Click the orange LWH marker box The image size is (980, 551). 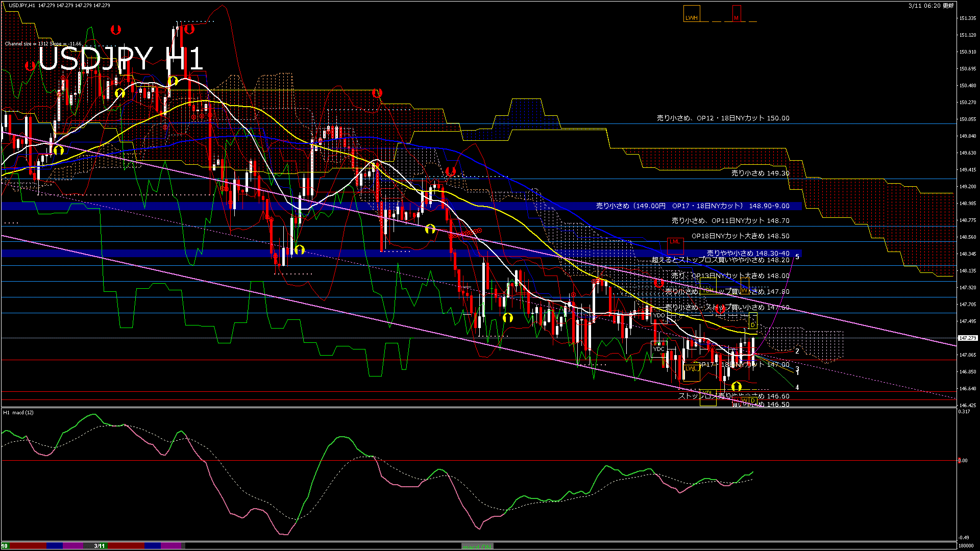691,14
